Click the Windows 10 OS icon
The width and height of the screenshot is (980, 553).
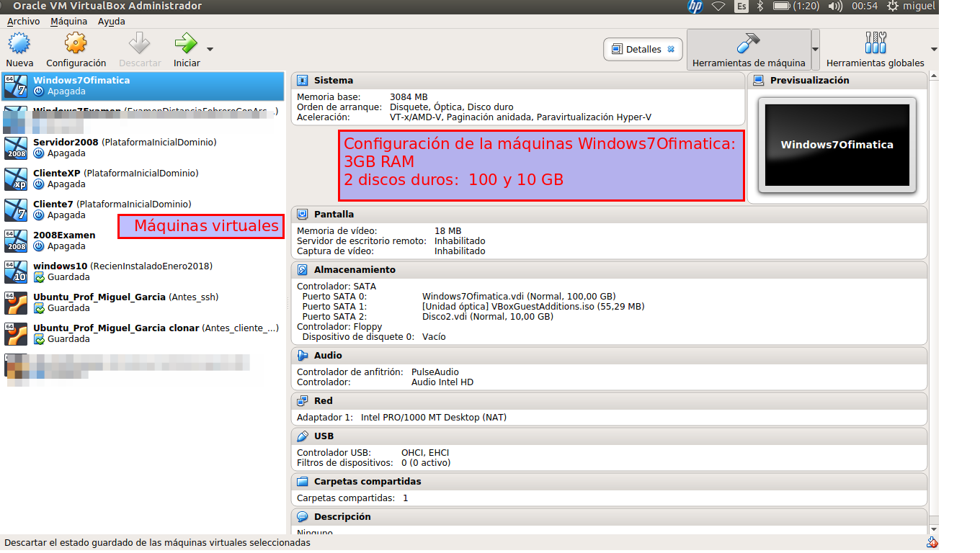pyautogui.click(x=16, y=271)
